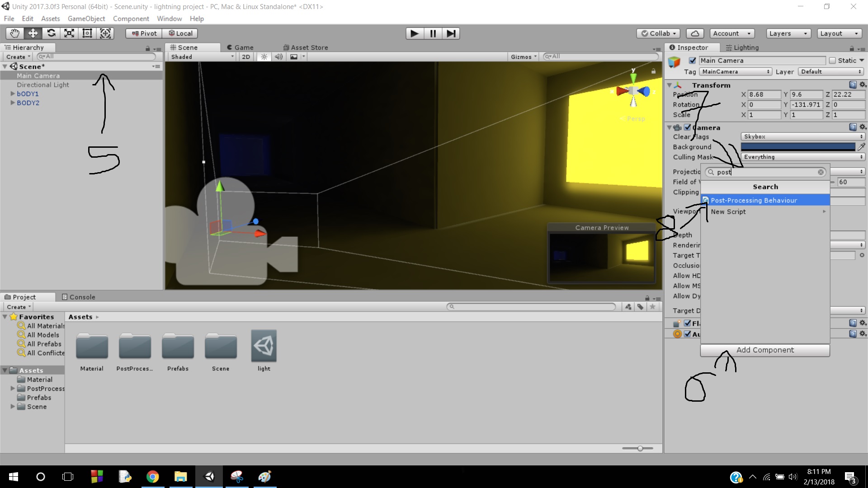Image resolution: width=868 pixels, height=488 pixels.
Task: Click the Hierarchy Create button
Action: tap(18, 57)
